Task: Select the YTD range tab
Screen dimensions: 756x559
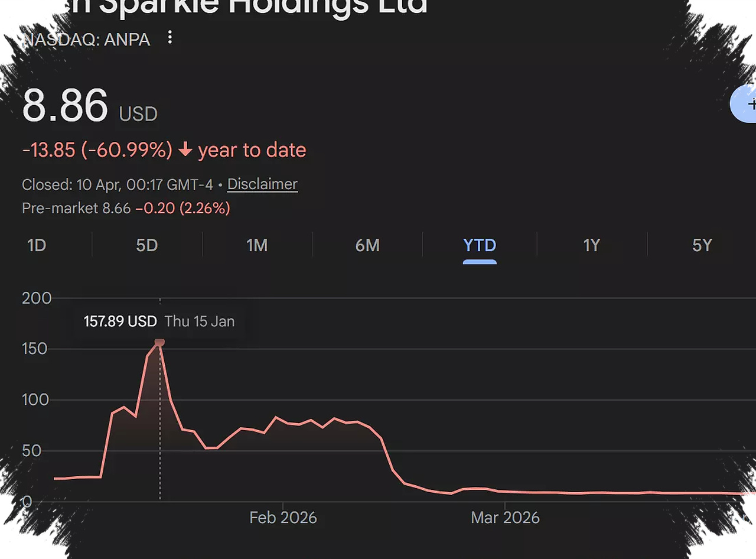Action: click(x=480, y=245)
